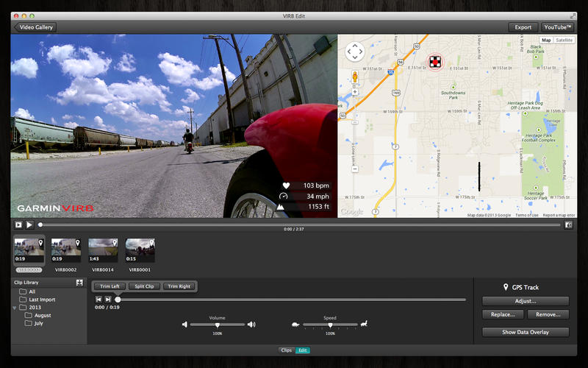Jump to clip start with the skip-back icon
This screenshot has height=368, width=588.
coord(98,300)
